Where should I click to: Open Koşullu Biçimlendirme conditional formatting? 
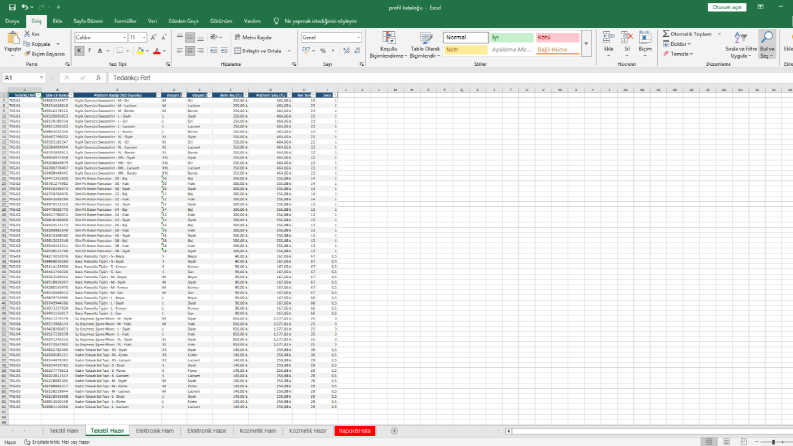pos(388,44)
